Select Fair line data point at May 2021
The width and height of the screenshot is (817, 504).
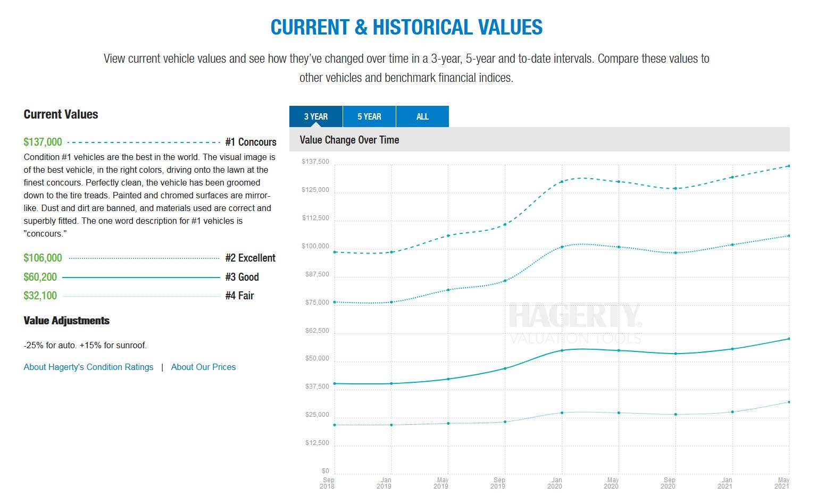[x=789, y=402]
